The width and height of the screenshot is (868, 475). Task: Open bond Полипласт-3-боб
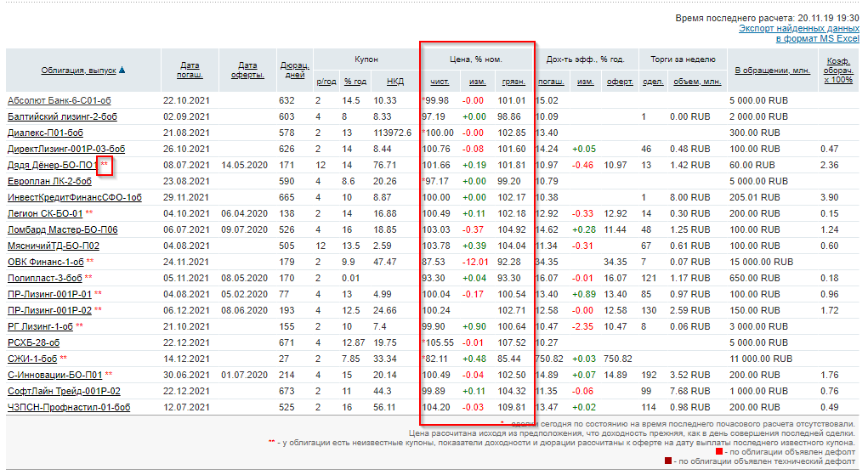point(45,277)
